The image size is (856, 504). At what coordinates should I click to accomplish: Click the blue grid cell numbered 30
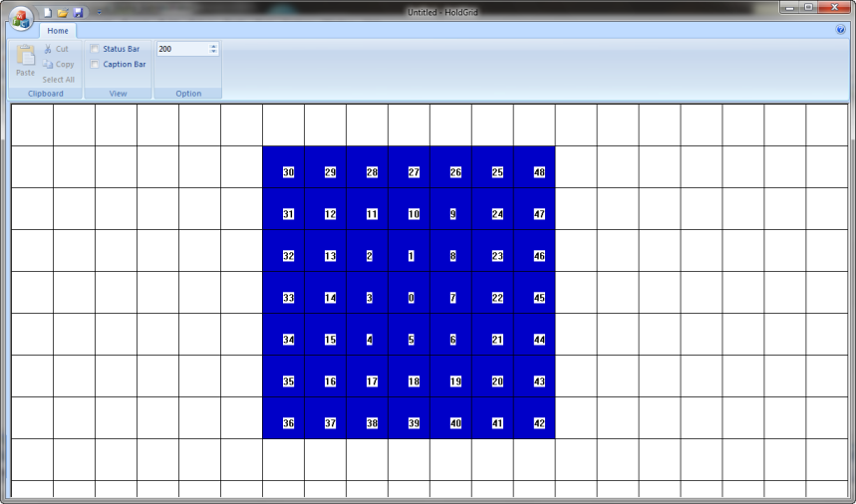[x=283, y=167]
